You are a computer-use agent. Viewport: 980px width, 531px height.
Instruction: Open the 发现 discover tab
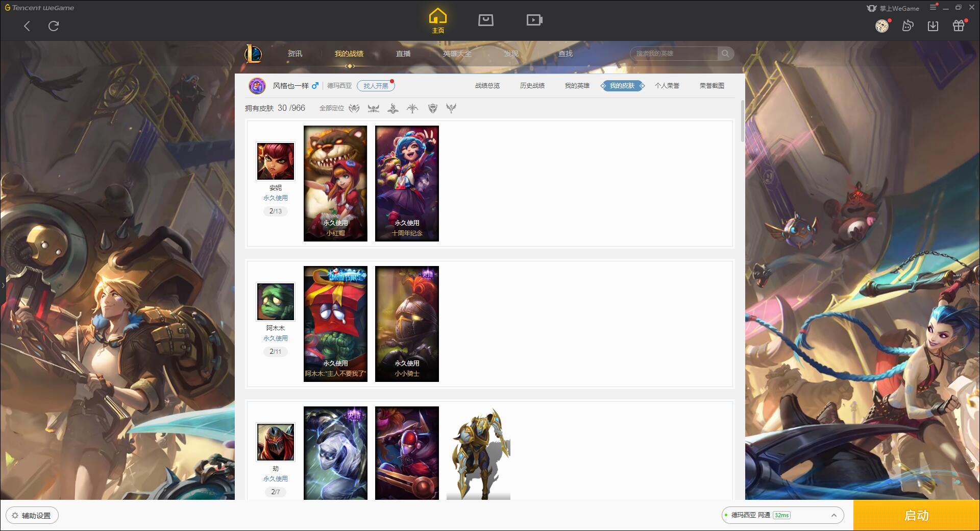511,54
